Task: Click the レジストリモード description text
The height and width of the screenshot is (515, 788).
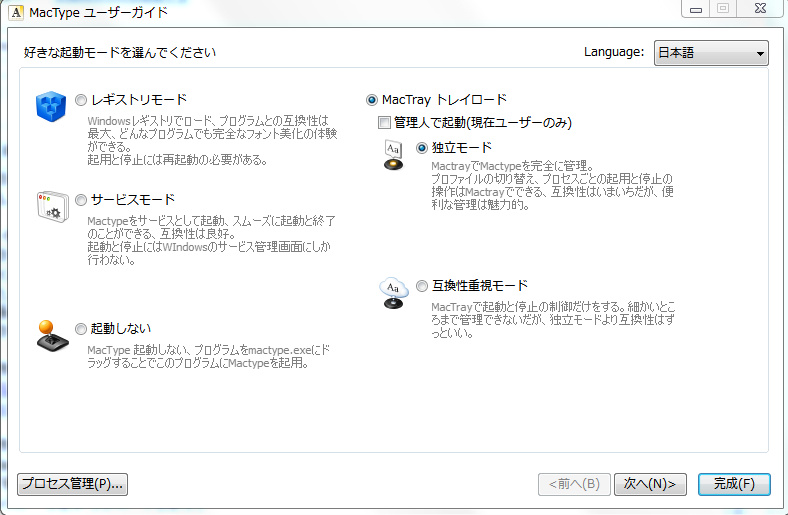Action: 212,140
